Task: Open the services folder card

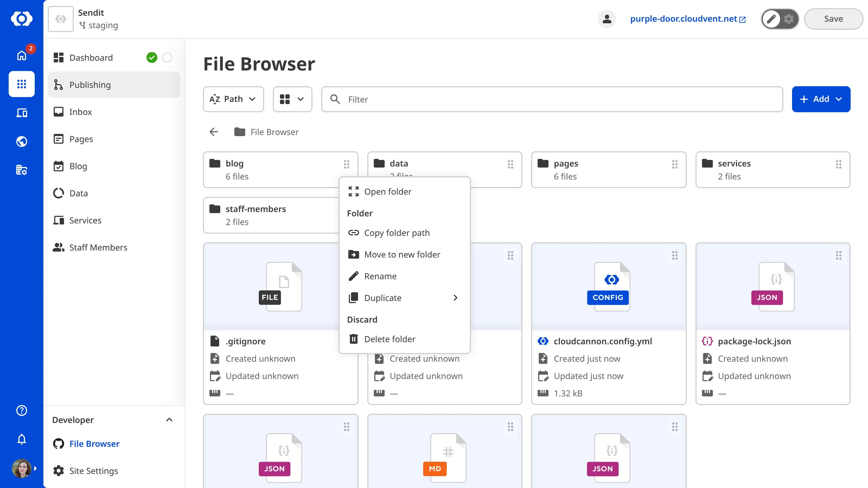Action: (773, 170)
